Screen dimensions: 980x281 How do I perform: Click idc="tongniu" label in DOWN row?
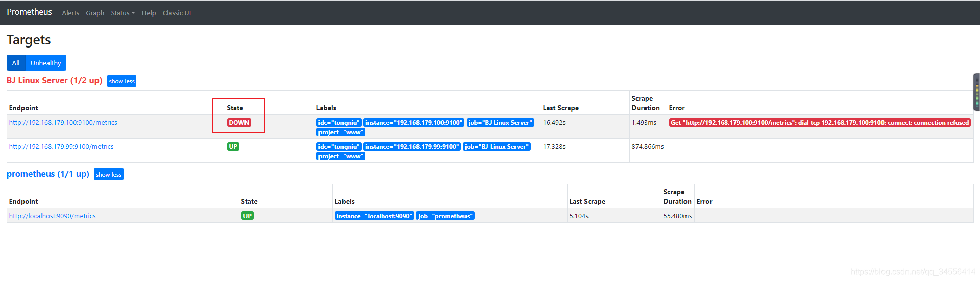(339, 123)
